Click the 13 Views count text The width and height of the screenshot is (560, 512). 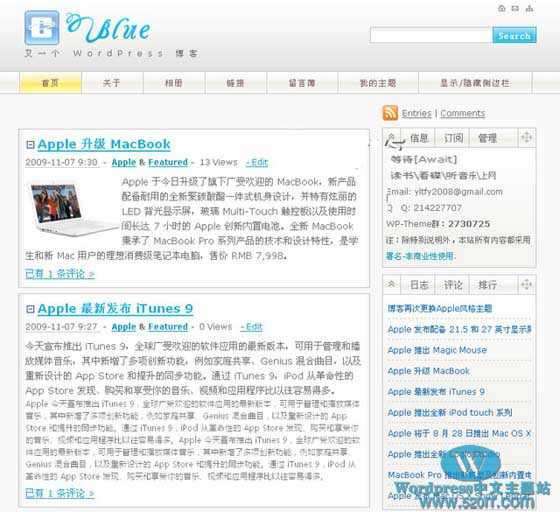pyautogui.click(x=218, y=162)
